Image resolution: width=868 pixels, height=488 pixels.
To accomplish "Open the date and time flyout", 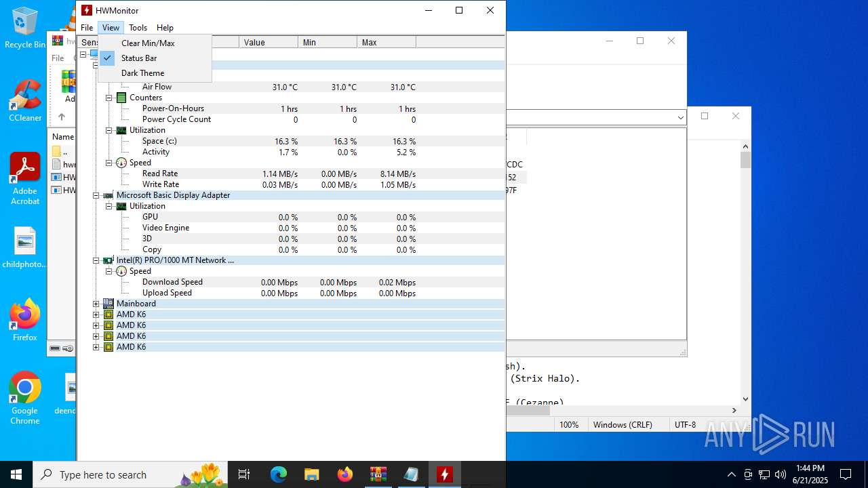I will tap(810, 474).
